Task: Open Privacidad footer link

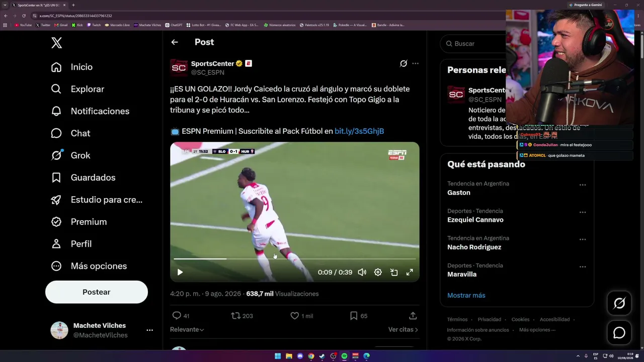Action: coord(490,319)
